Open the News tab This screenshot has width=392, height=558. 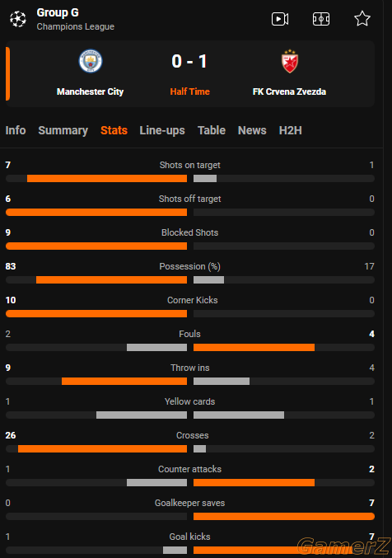click(x=252, y=130)
